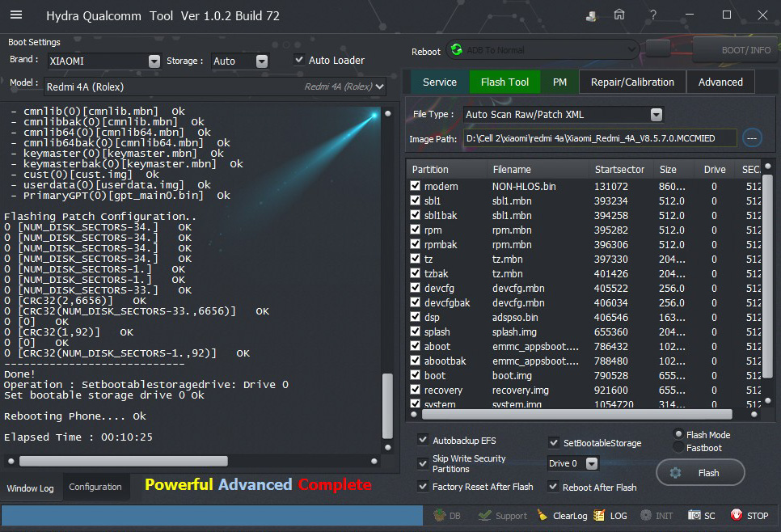Uncheck Factory Reset After Flash
This screenshot has width=781, height=532.
423,486
